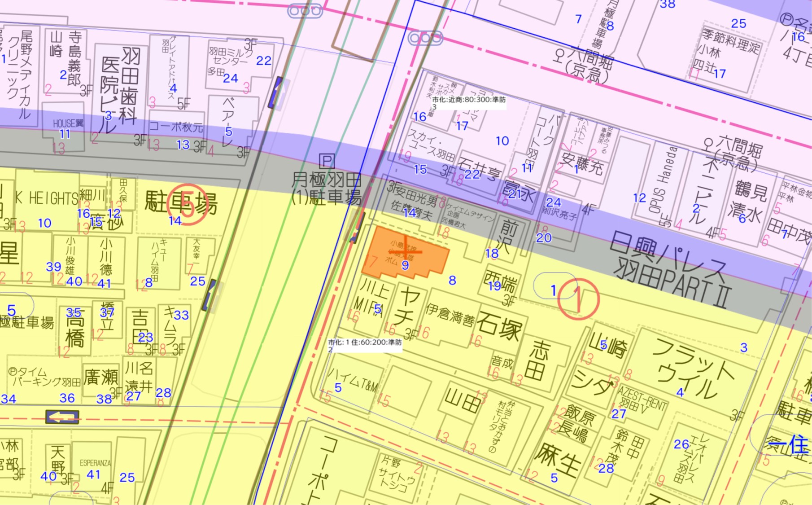The image size is (812, 505).
Task: Click the ESPERANZA building parcel
Action: (x=95, y=463)
